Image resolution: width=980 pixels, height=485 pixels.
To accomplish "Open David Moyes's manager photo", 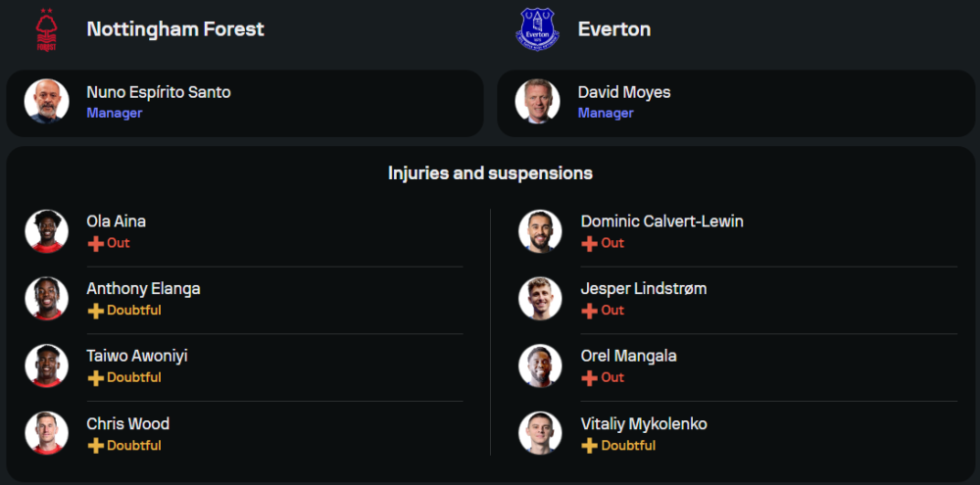I will (538, 101).
